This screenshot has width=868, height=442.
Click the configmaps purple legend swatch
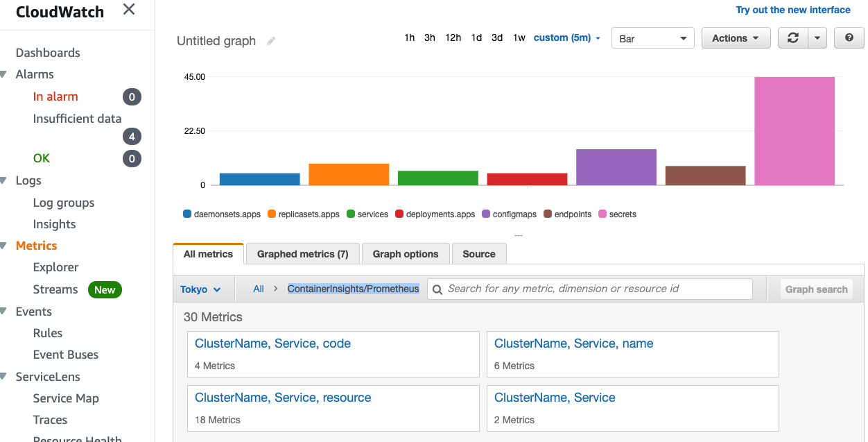click(x=486, y=214)
